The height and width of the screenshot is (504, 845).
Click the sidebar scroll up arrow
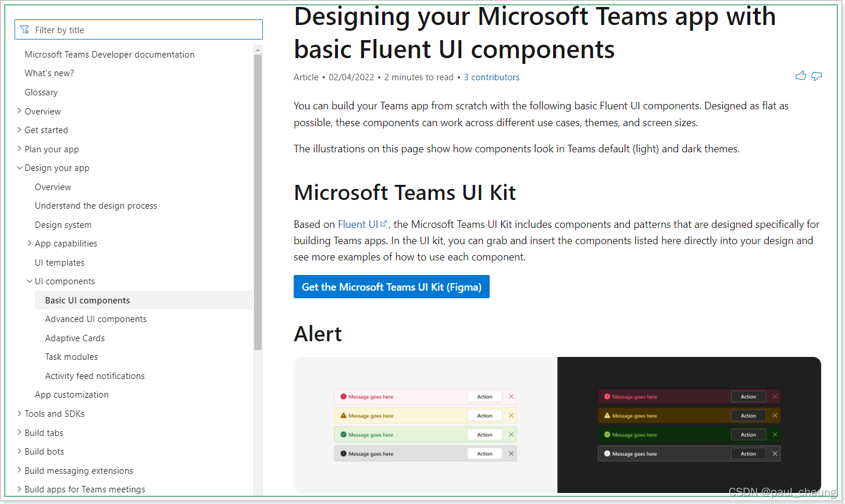click(x=258, y=50)
